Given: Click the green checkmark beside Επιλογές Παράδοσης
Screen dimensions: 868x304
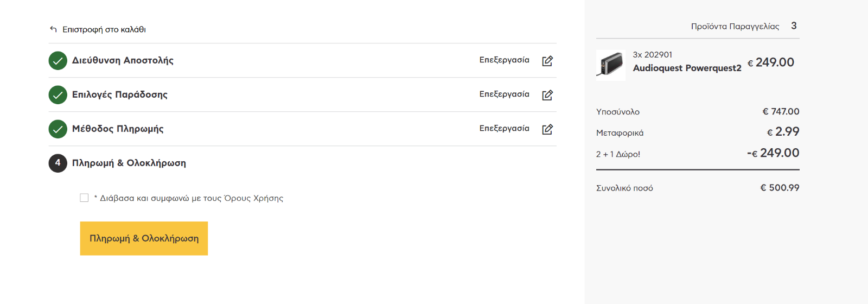Looking at the screenshot, I should click(x=58, y=95).
